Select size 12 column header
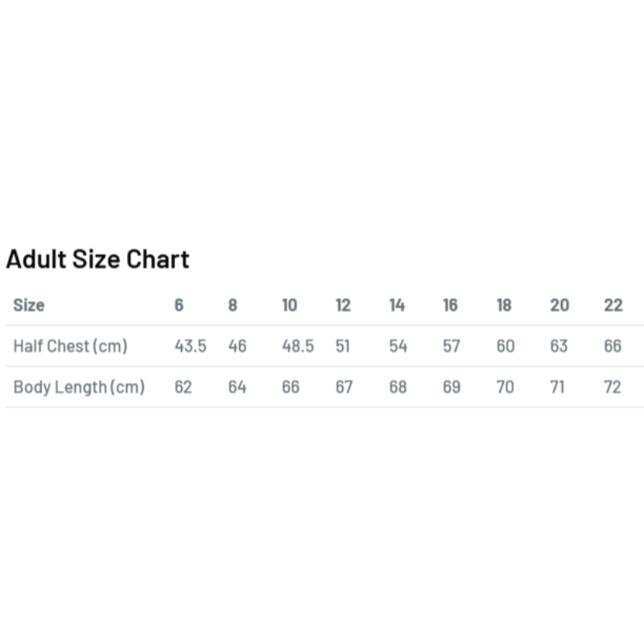 [x=344, y=305]
